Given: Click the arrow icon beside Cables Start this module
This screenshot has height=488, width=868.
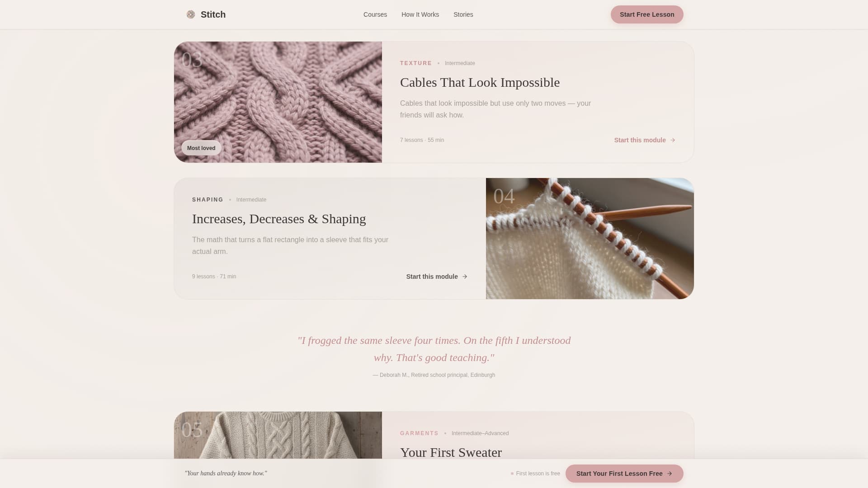Looking at the screenshot, I should coord(673,140).
